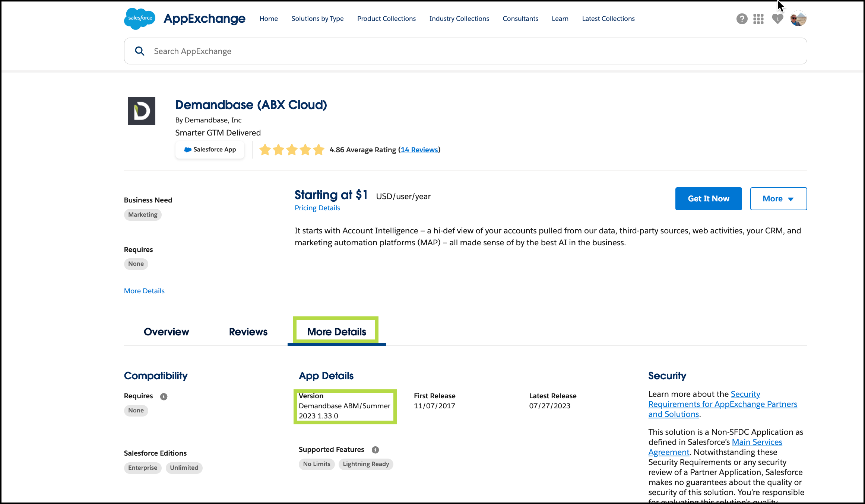Click the Get It Now button
Viewport: 865px width, 504px height.
(708, 198)
